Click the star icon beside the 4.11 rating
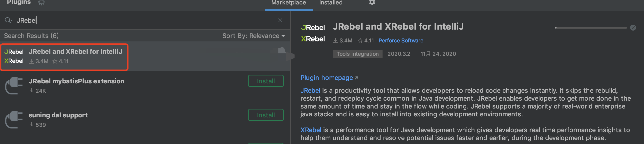The image size is (644, 144). coord(360,40)
